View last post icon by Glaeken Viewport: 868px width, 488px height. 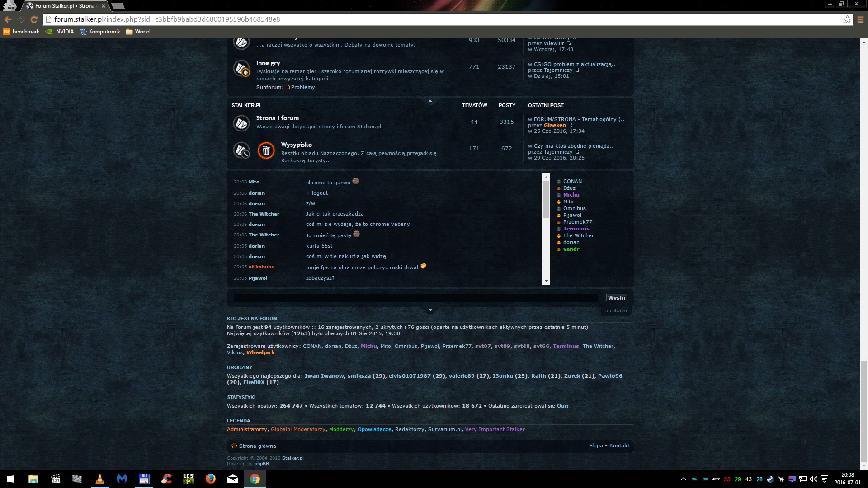[570, 125]
